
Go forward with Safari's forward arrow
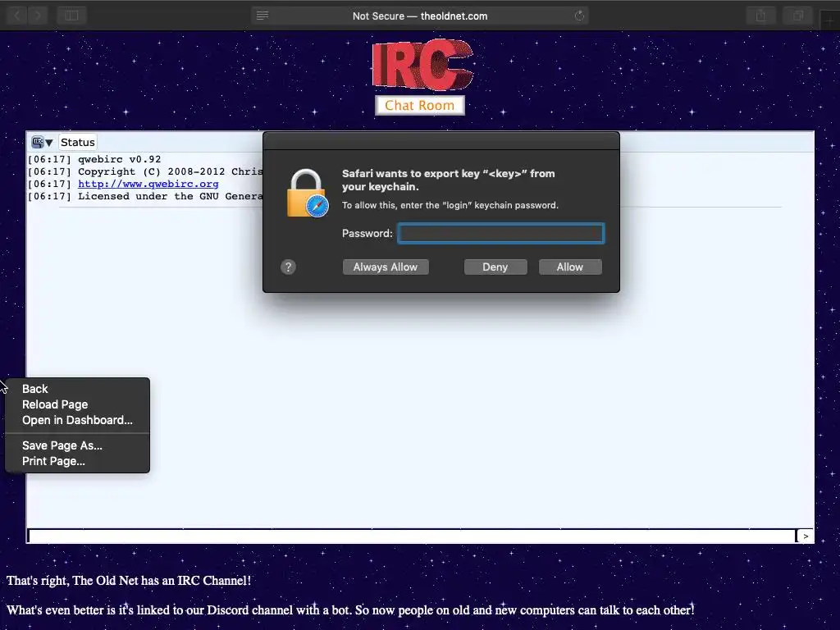click(38, 16)
